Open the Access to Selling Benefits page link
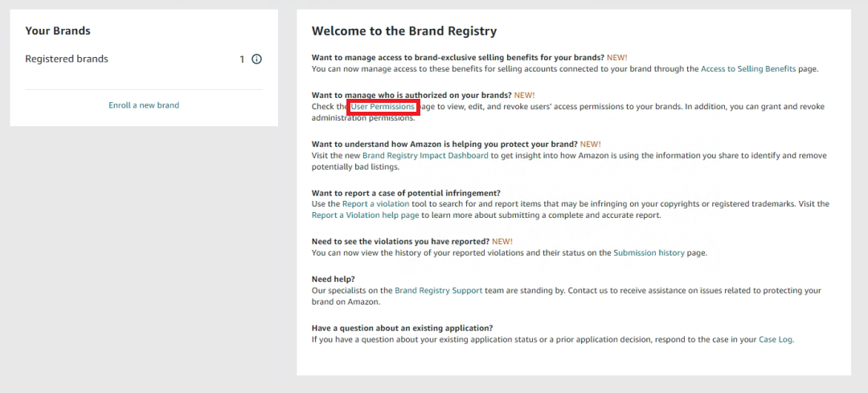Viewport: 868px width, 393px height. 748,69
